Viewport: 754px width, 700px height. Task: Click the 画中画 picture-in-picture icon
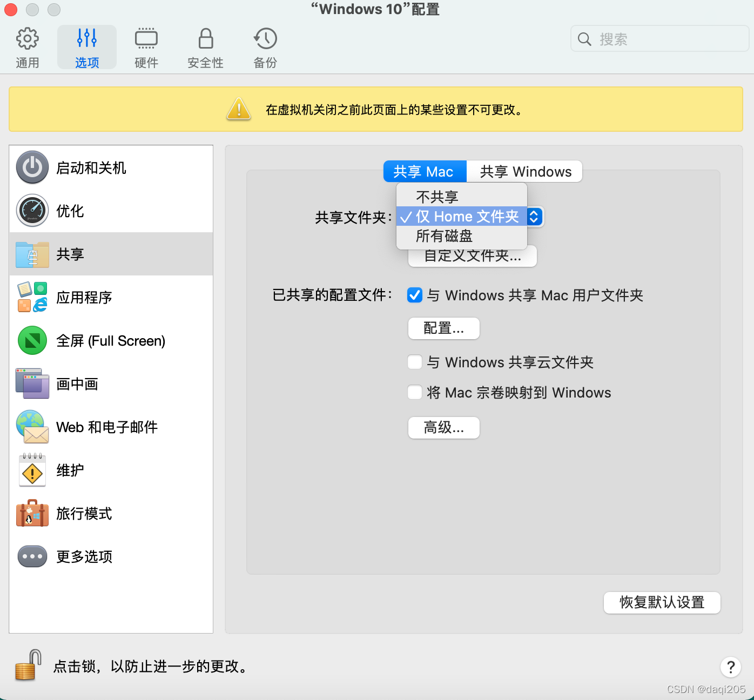tap(32, 383)
